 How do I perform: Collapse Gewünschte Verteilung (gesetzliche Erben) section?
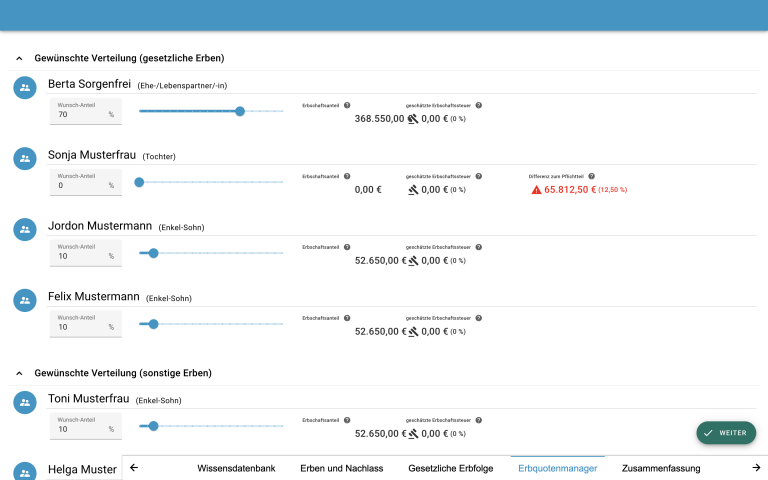tap(19, 58)
